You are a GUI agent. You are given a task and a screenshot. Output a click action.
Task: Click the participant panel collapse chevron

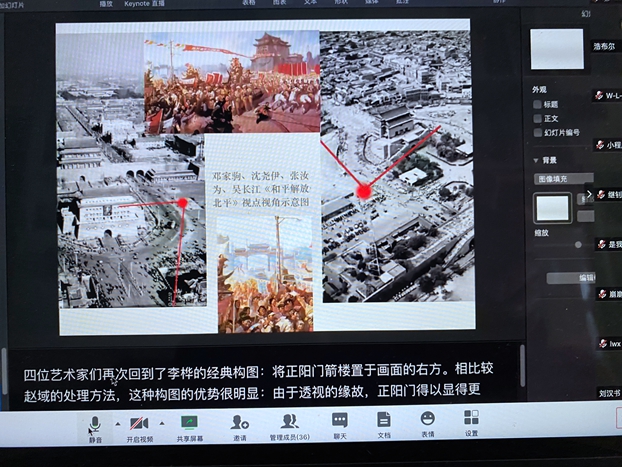[589, 194]
